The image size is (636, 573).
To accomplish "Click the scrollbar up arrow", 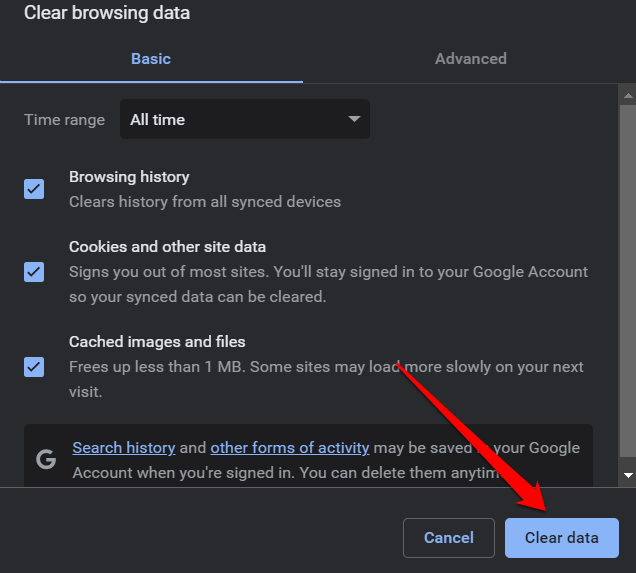I will 627,96.
